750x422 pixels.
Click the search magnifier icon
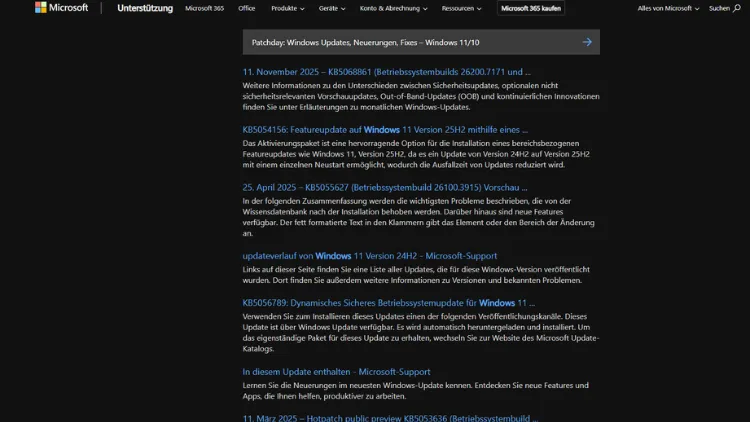click(x=737, y=8)
